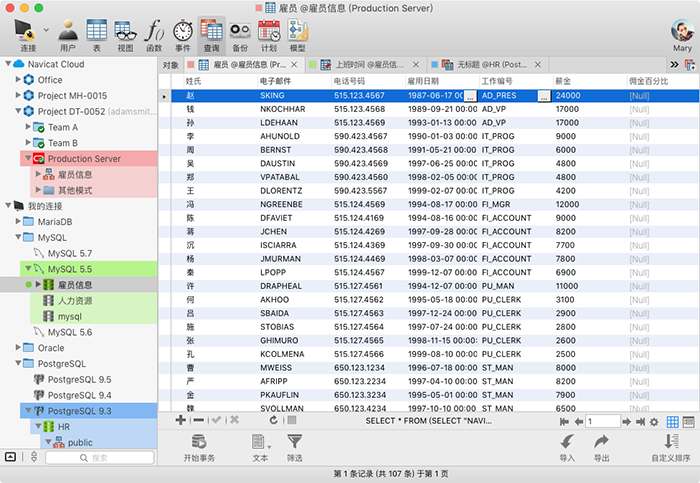Stop loading with the square stop icon
The width and height of the screenshot is (700, 483).
coord(292,420)
